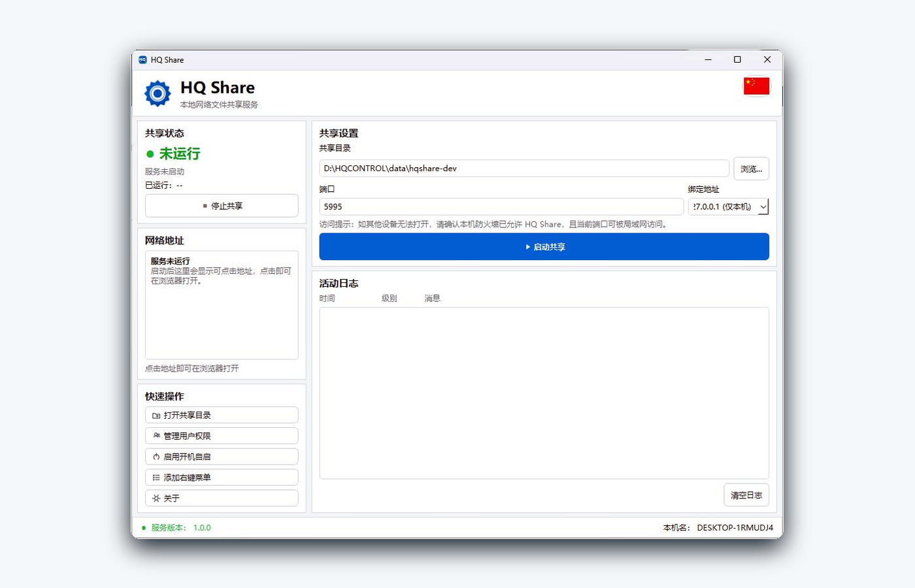This screenshot has height=588, width=915.
Task: Switch language via the China flag icon
Action: tap(756, 86)
